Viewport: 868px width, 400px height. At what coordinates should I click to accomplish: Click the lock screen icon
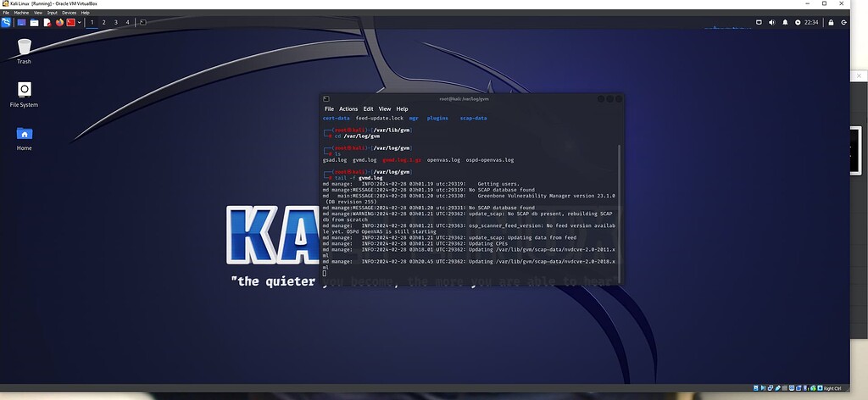pos(832,22)
